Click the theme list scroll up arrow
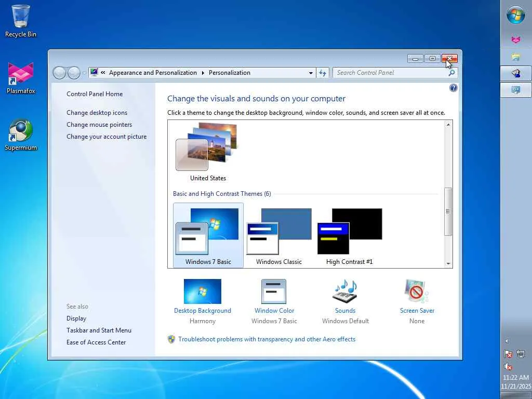The image size is (532, 399). click(x=448, y=125)
